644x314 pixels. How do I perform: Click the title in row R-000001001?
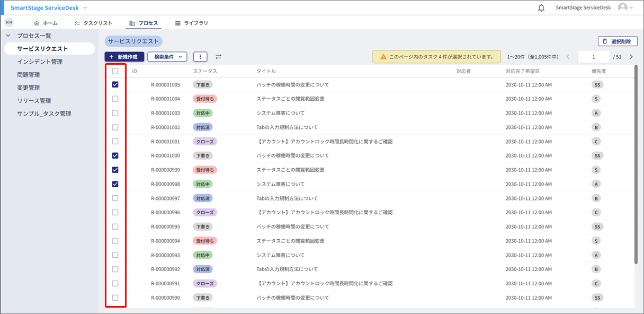[325, 142]
